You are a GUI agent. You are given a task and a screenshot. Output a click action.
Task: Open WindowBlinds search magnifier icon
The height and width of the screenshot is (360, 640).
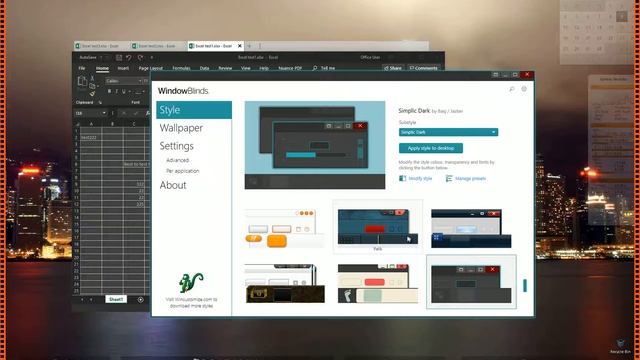[x=511, y=89]
